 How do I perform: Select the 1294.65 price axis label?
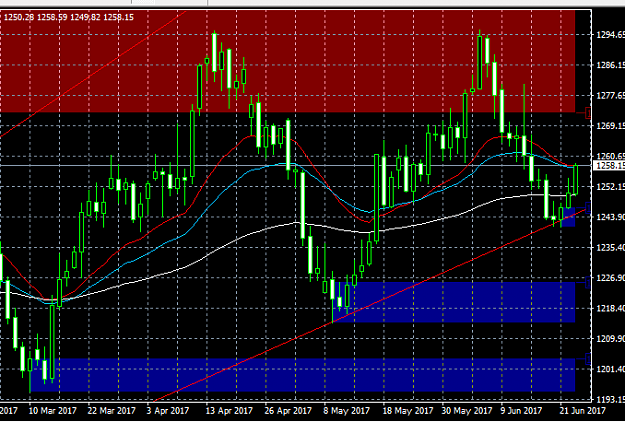(x=610, y=35)
